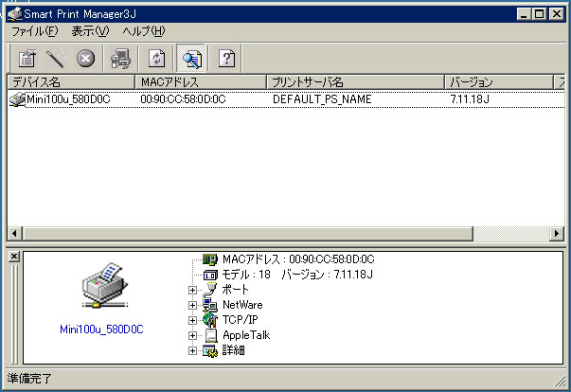
Task: Click the round X cancel toolbar icon
Action: 85,59
